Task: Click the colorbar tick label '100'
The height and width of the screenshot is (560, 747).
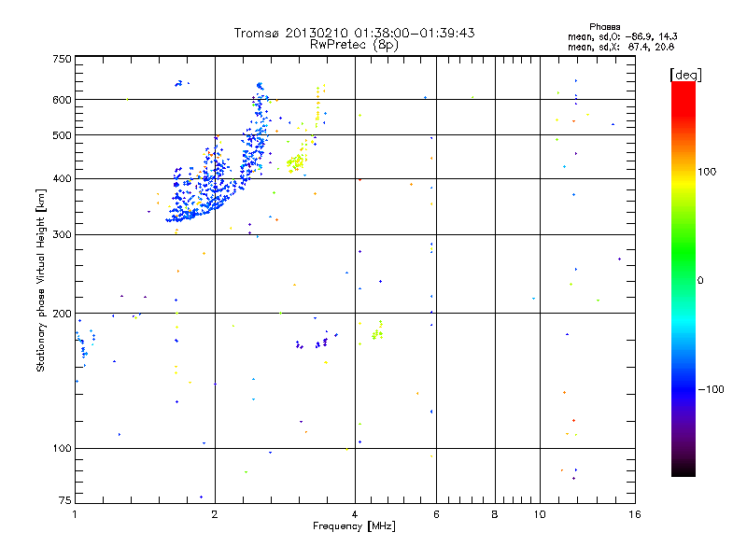Action: (707, 172)
